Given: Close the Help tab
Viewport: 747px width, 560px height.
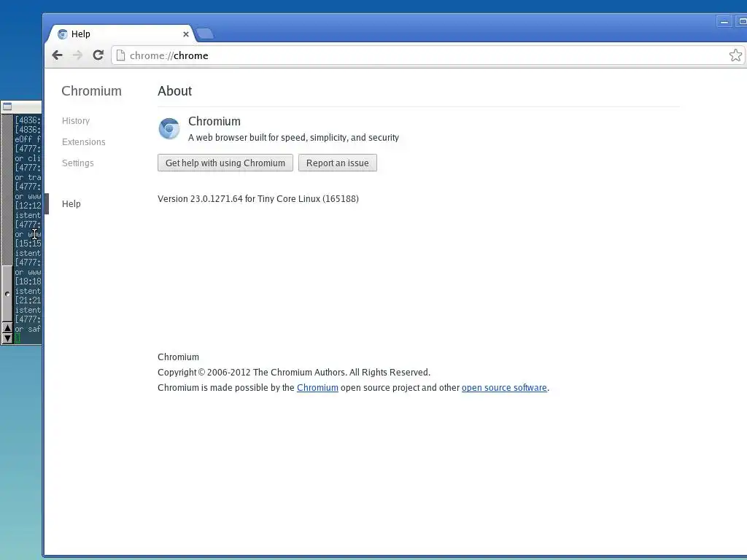Looking at the screenshot, I should [x=186, y=34].
